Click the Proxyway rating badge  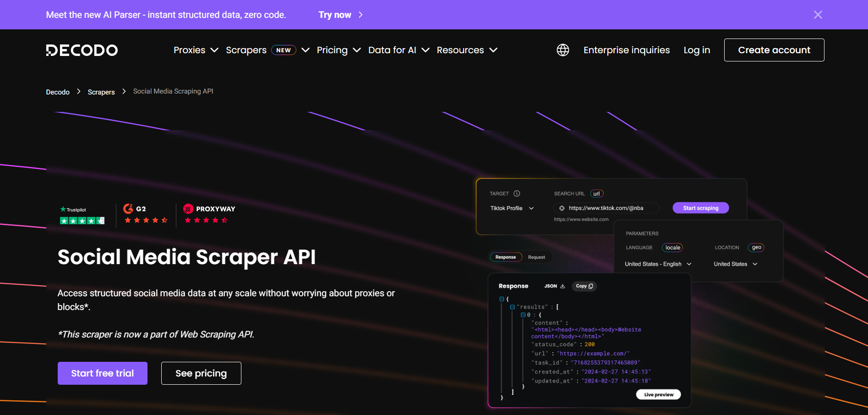(x=209, y=214)
